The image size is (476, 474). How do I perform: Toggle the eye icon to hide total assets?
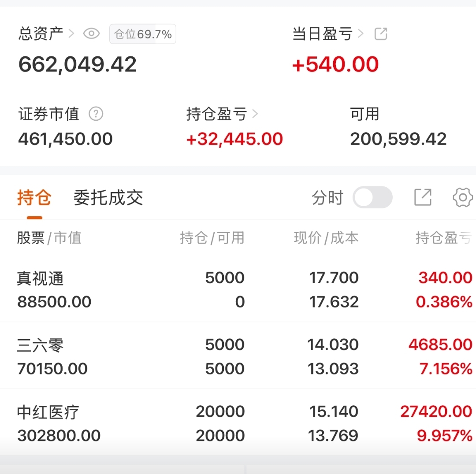(x=92, y=34)
